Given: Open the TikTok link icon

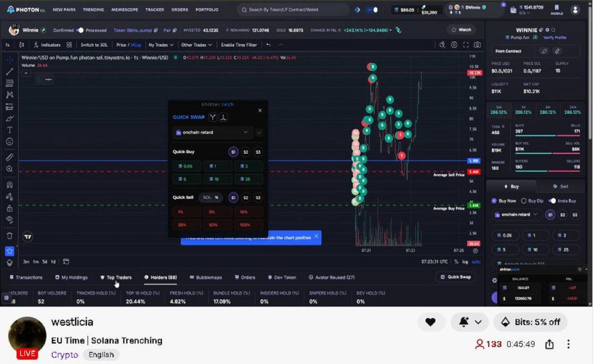Looking at the screenshot, I should click(x=557, y=51).
